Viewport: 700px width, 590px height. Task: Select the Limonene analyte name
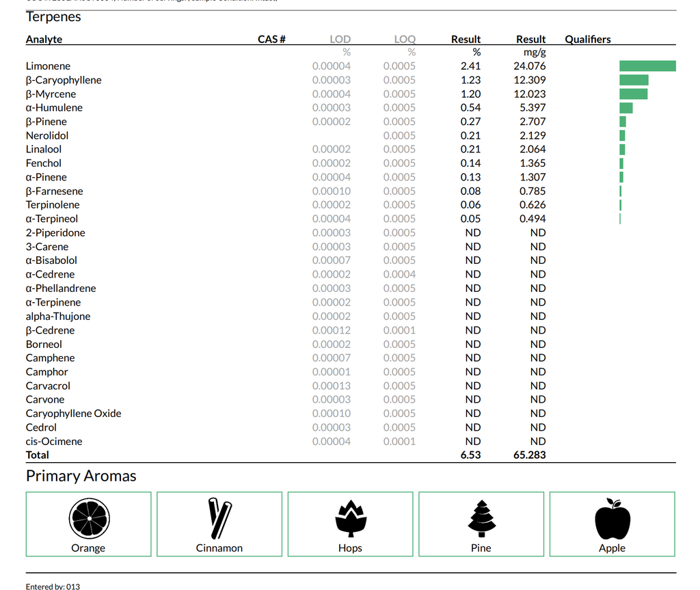click(x=48, y=66)
